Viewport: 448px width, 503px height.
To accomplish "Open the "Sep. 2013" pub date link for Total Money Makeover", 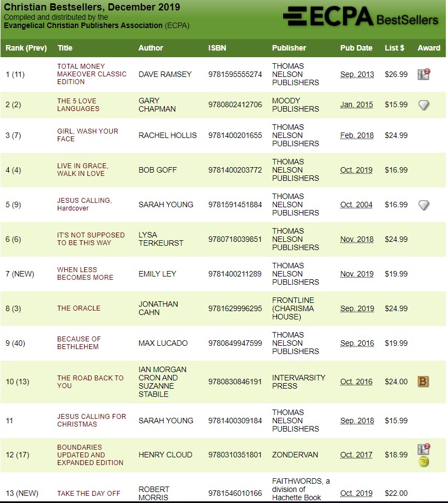I will (357, 74).
